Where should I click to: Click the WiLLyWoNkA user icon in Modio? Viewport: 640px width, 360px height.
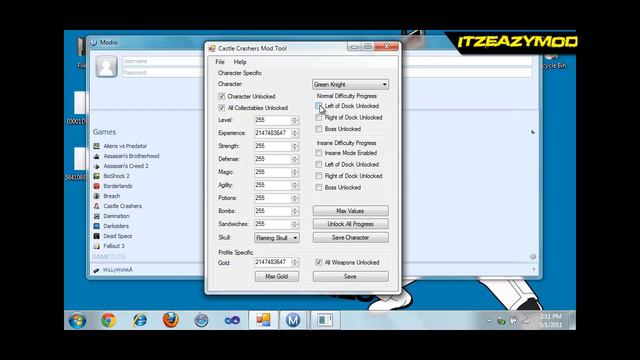tap(96, 270)
